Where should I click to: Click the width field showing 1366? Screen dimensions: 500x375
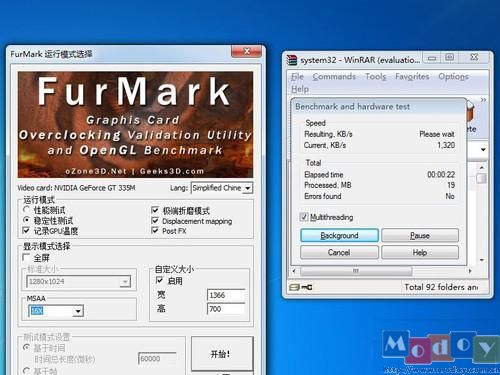226,295
